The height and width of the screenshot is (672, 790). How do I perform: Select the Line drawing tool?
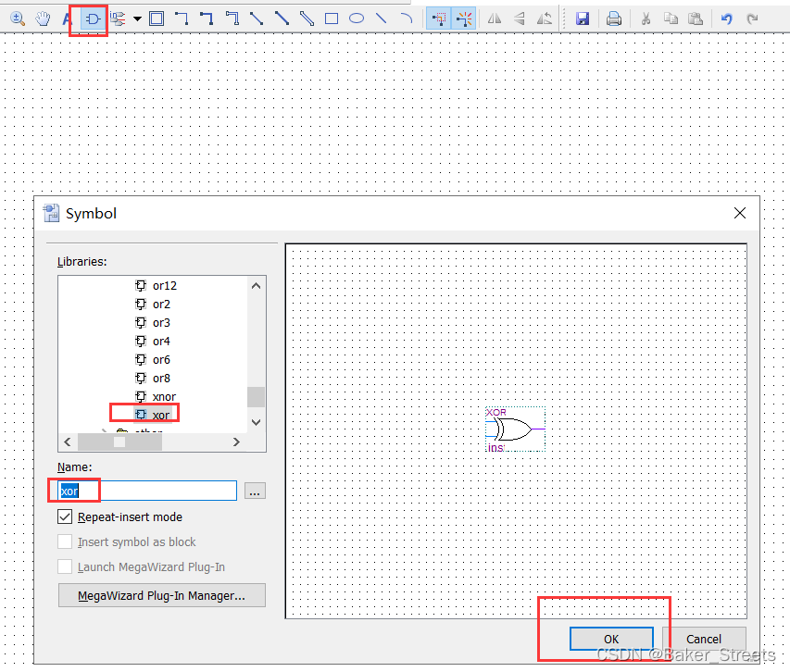(382, 19)
